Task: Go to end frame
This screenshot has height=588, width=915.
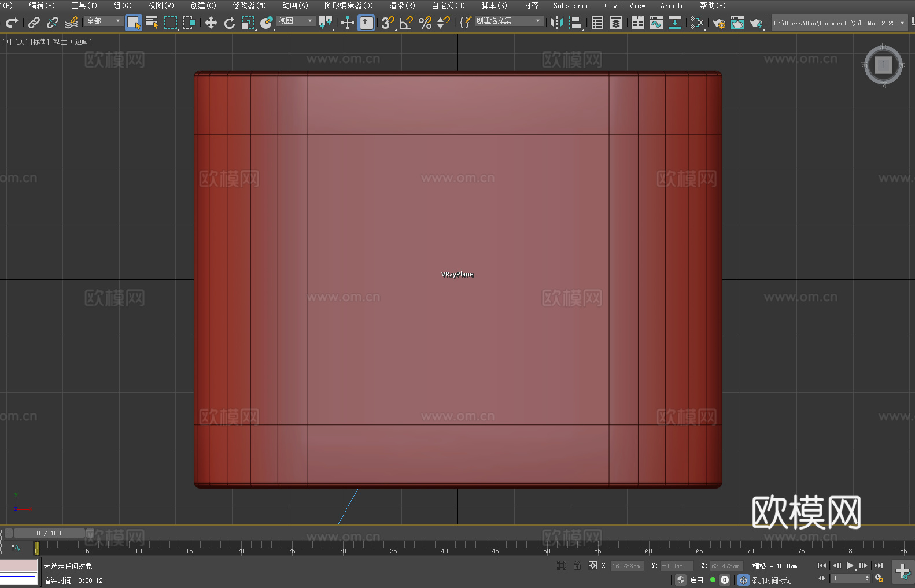Action: tap(879, 566)
